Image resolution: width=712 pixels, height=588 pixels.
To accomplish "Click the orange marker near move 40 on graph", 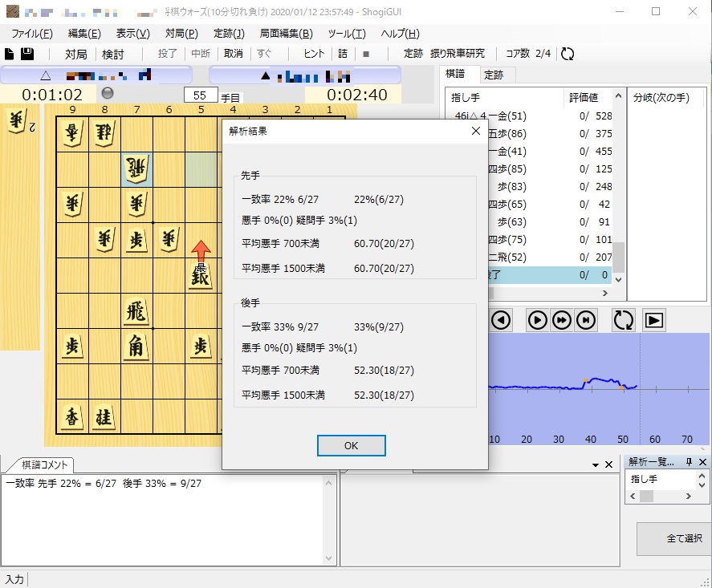I will (586, 380).
